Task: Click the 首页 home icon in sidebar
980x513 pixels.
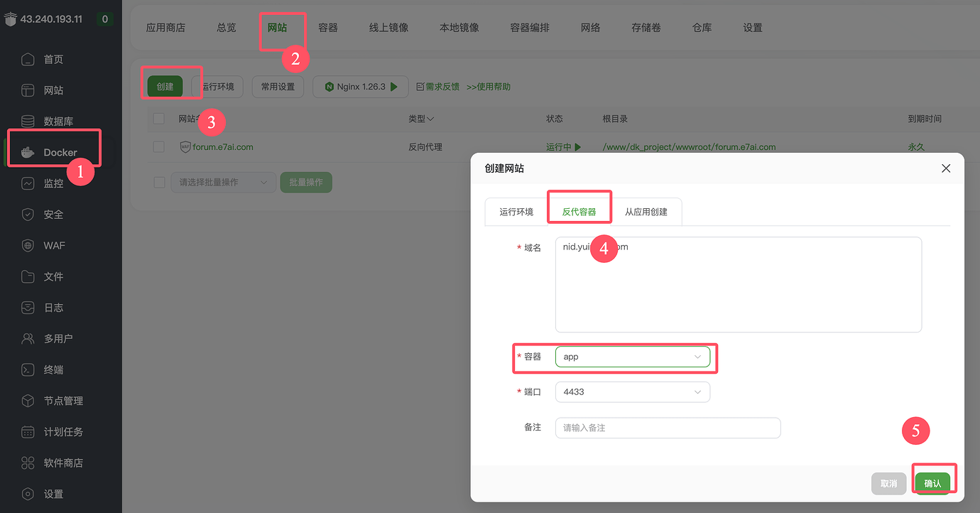Action: tap(28, 59)
